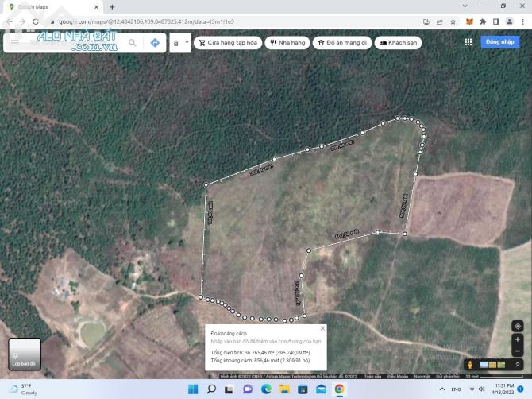This screenshot has width=532, height=399.
Task: Open the Google apps grid
Action: pyautogui.click(x=468, y=43)
